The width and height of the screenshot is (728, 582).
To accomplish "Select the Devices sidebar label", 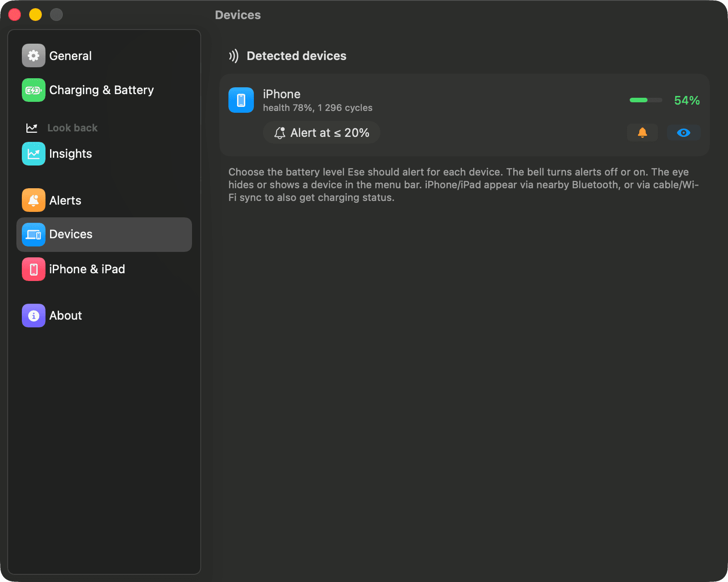I will click(x=71, y=234).
